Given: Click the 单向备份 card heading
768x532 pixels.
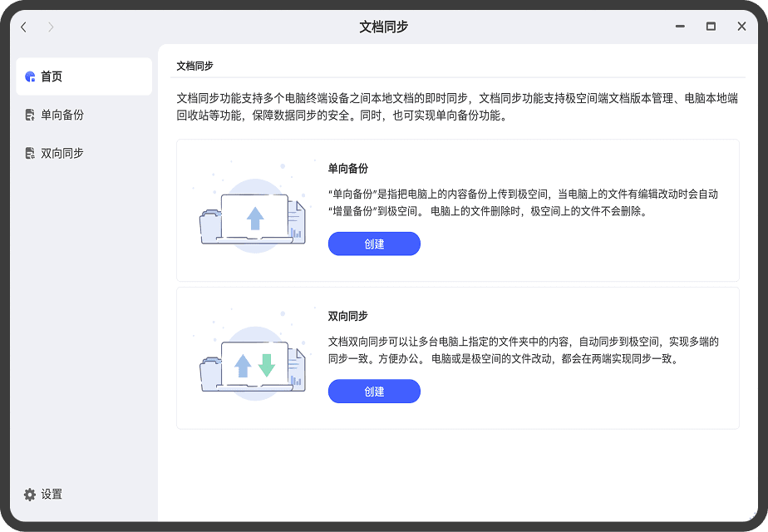Looking at the screenshot, I should 347,169.
